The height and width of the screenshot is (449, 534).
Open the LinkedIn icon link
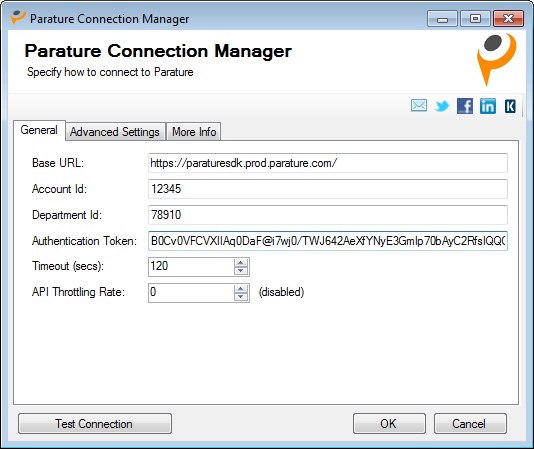(x=488, y=106)
